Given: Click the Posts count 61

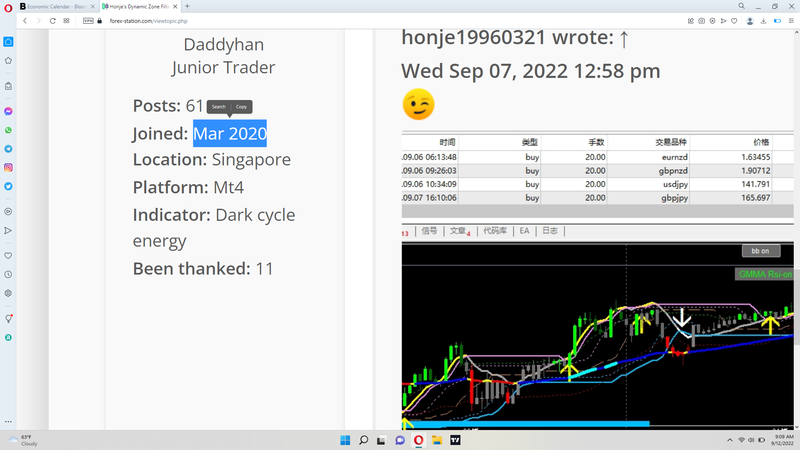Looking at the screenshot, I should coord(194,106).
